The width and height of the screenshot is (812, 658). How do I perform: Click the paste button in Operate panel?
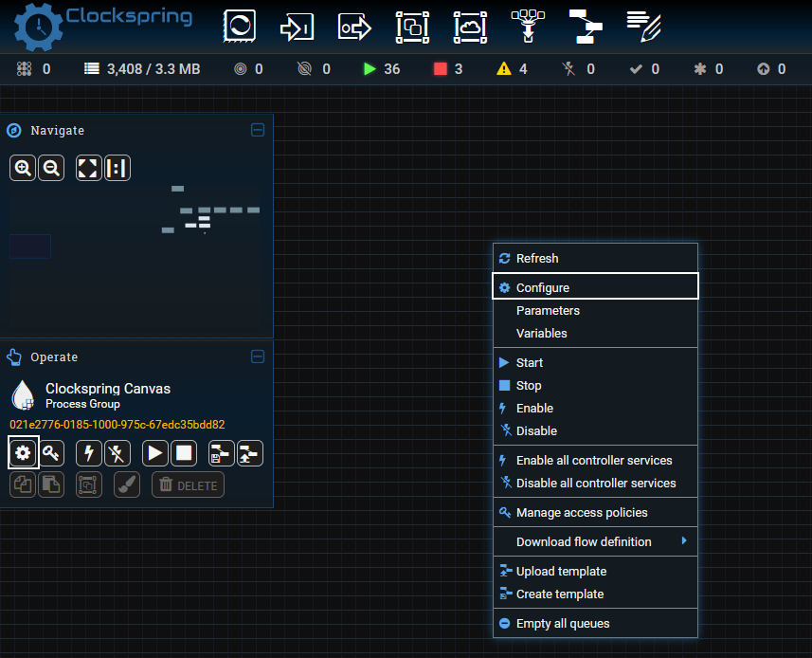coord(51,484)
